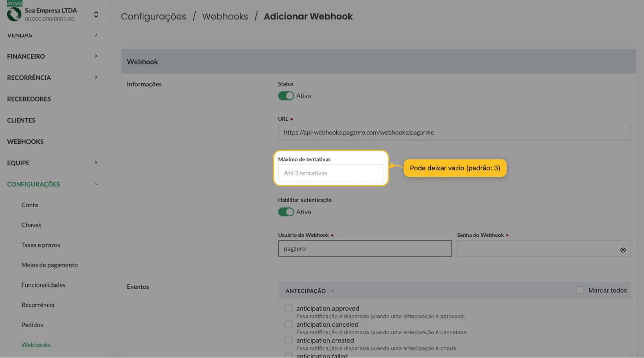Click the URL input field
The image size is (644, 358).
click(x=454, y=132)
